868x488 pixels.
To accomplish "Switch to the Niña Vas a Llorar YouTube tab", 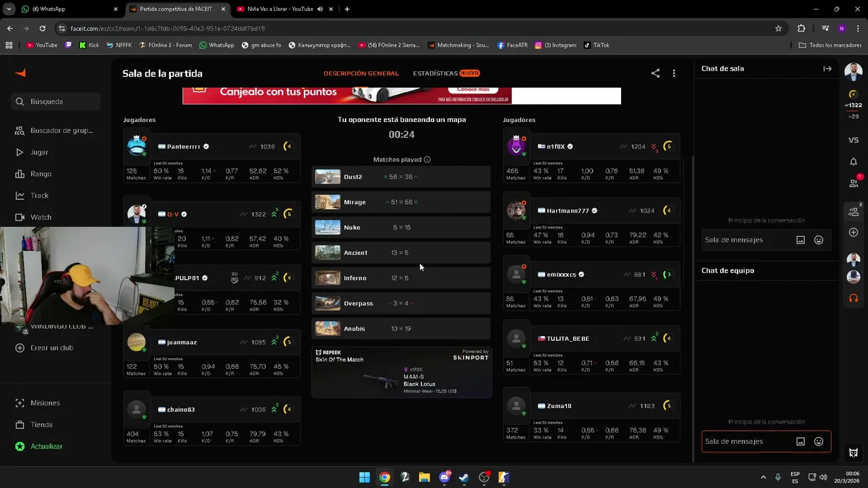I will tap(285, 9).
